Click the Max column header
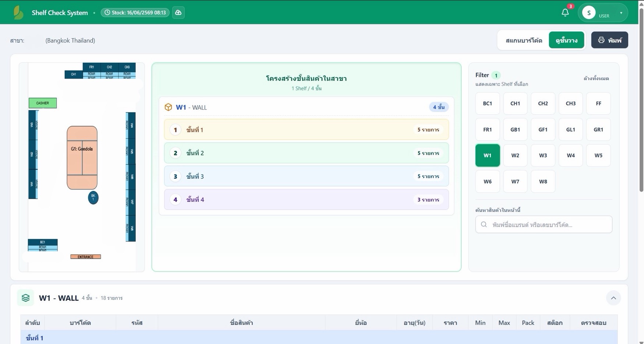644x344 pixels. pyautogui.click(x=504, y=323)
